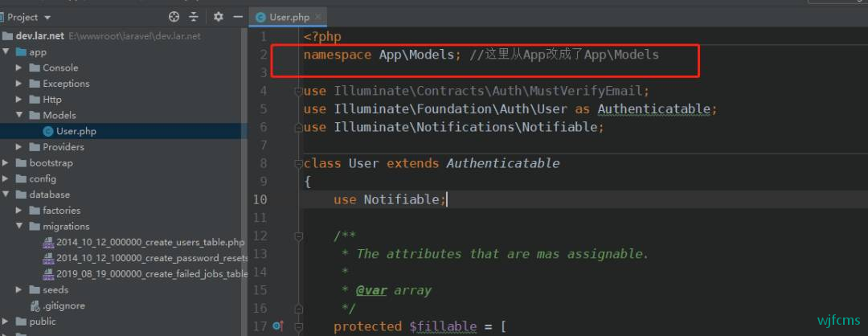
Task: Click the @var tag in the doc comment
Action: (x=371, y=290)
